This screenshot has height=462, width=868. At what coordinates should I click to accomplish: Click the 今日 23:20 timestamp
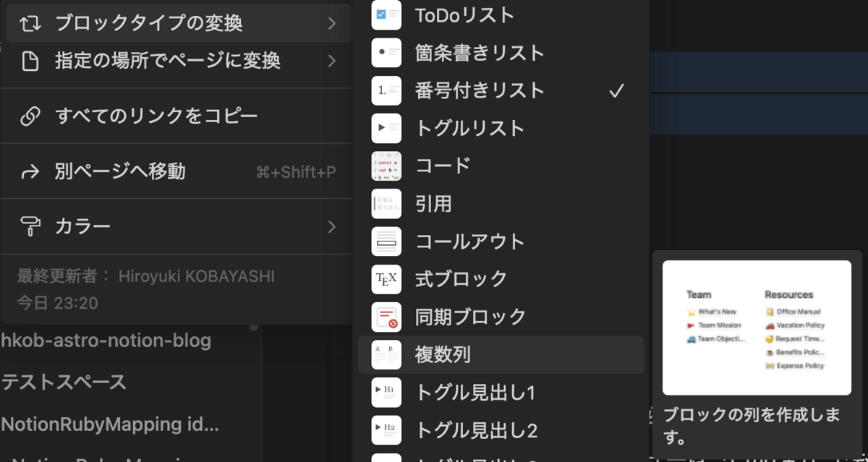(x=57, y=303)
